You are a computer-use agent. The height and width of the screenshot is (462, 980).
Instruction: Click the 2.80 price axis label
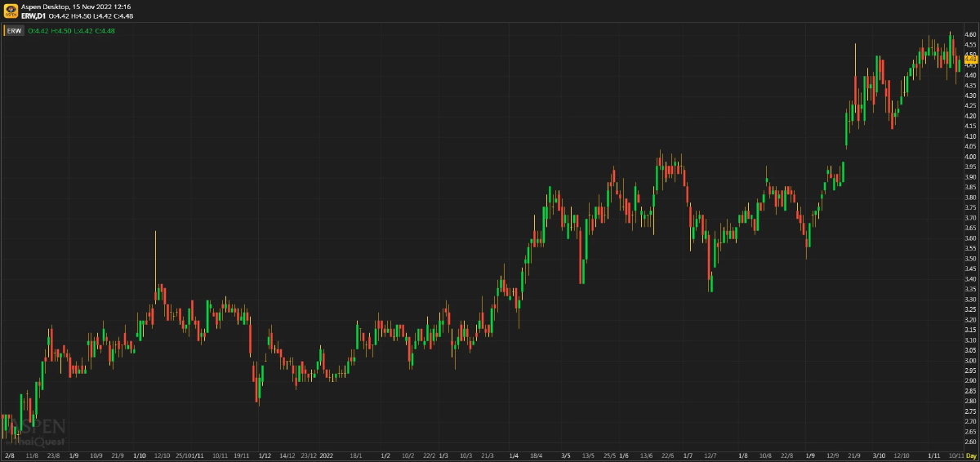pos(970,401)
